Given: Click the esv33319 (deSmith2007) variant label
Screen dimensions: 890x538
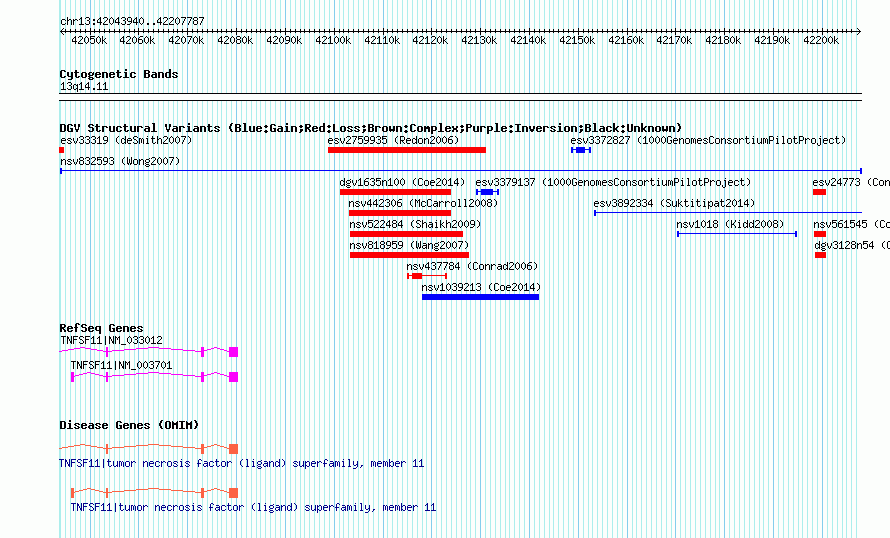Looking at the screenshot, I should pyautogui.click(x=126, y=140).
